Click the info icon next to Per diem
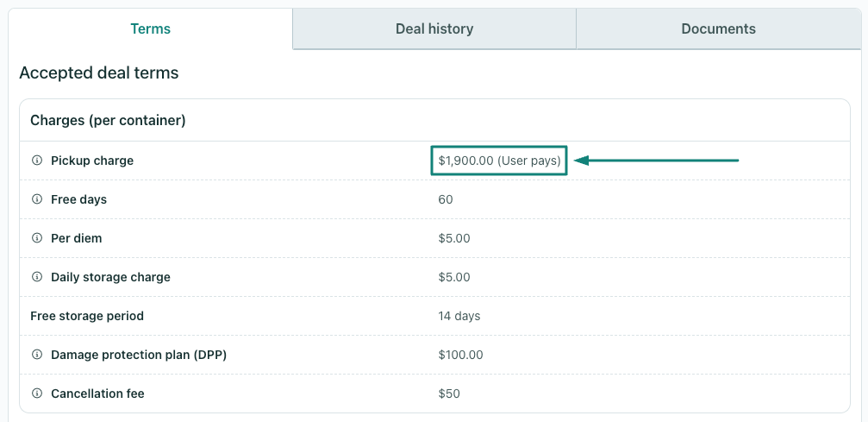The height and width of the screenshot is (422, 868). pos(37,238)
